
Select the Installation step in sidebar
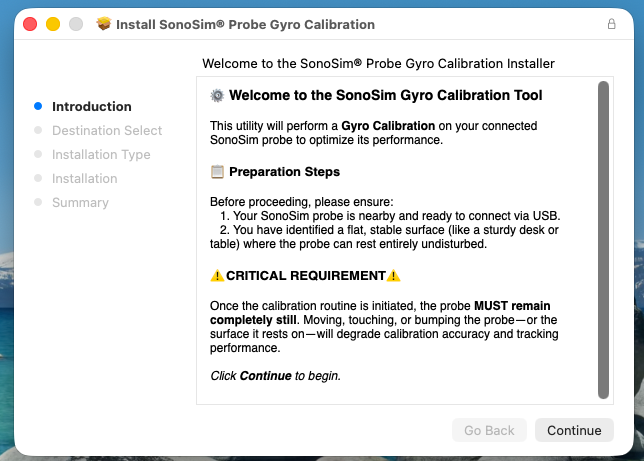pyautogui.click(x=85, y=178)
